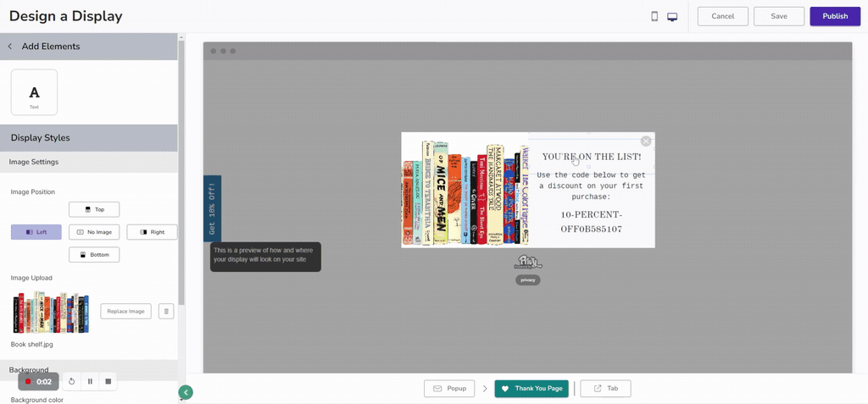Choose No Image position option
This screenshot has width=868, height=404.
pos(94,232)
